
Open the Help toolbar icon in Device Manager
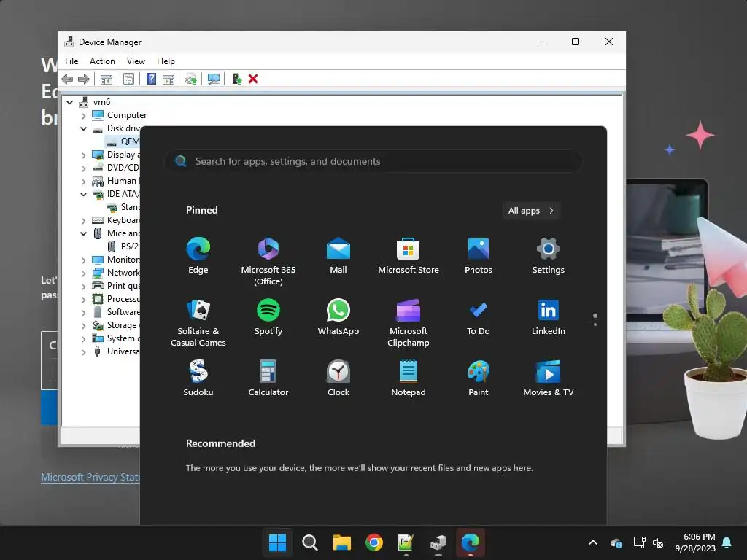point(151,79)
